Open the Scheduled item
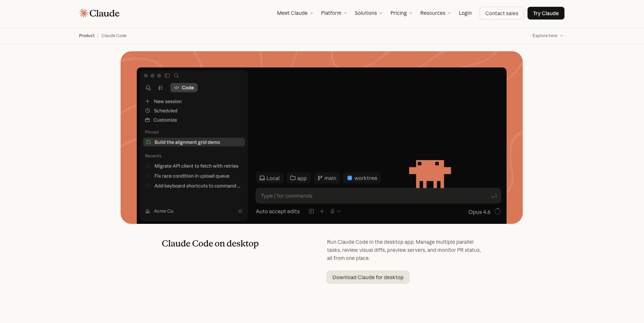The height and width of the screenshot is (323, 644). [x=161, y=111]
